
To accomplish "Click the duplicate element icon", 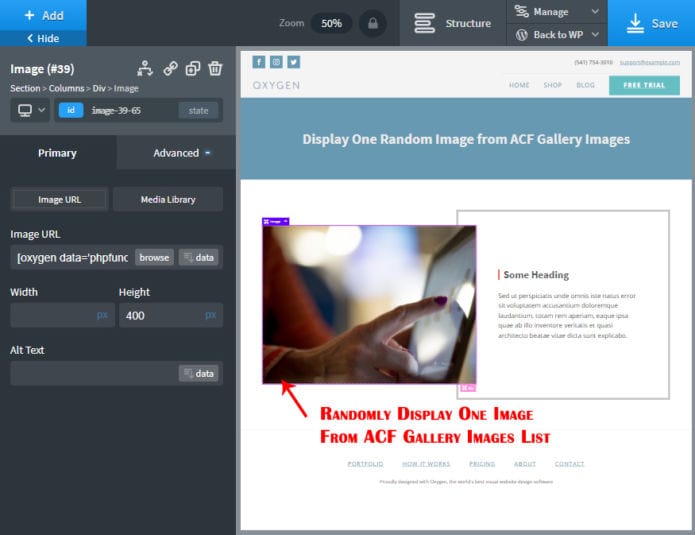I will [192, 69].
